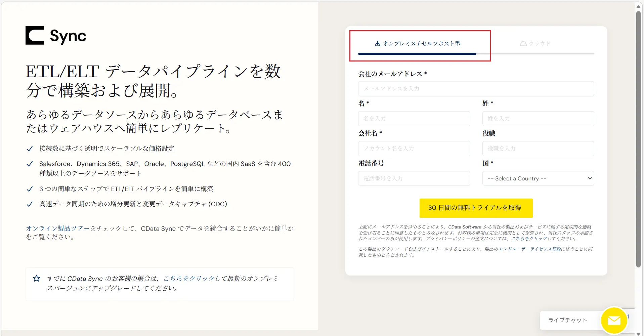Follow the こちらをクリック upgrade link
Image resolution: width=644 pixels, height=336 pixels.
click(189, 279)
